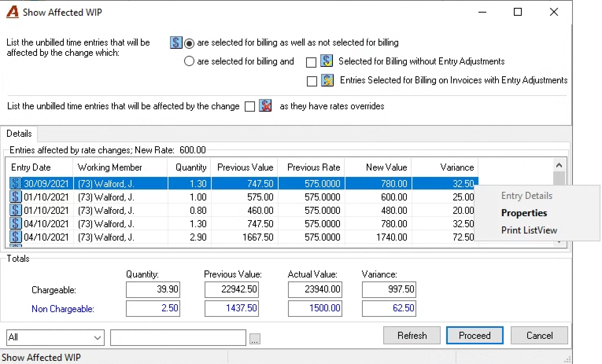
Task: Sort by the Previous Value column header
Action: pos(244,167)
